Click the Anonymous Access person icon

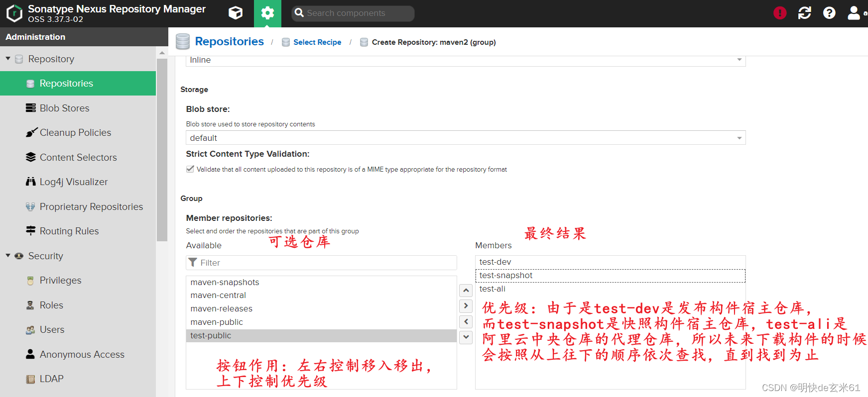[x=30, y=354]
